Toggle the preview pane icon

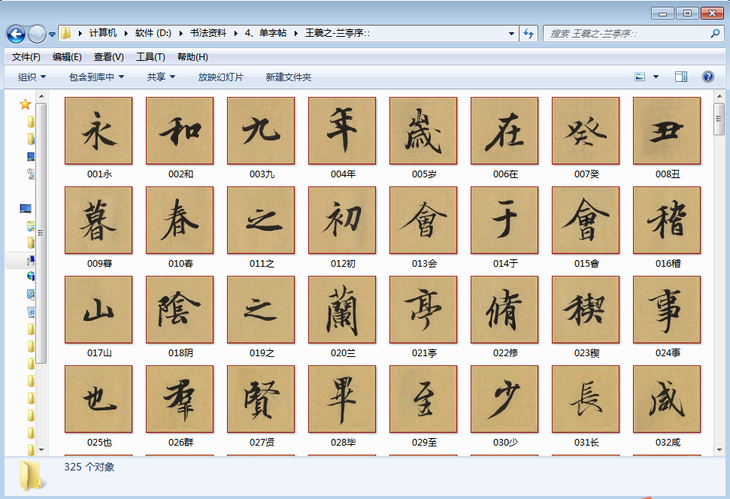tap(681, 77)
